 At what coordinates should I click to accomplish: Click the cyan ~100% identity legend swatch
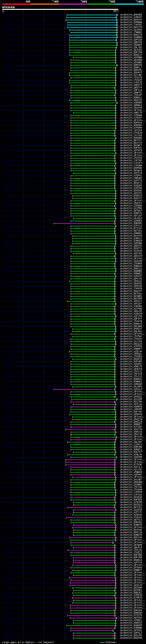130,4
